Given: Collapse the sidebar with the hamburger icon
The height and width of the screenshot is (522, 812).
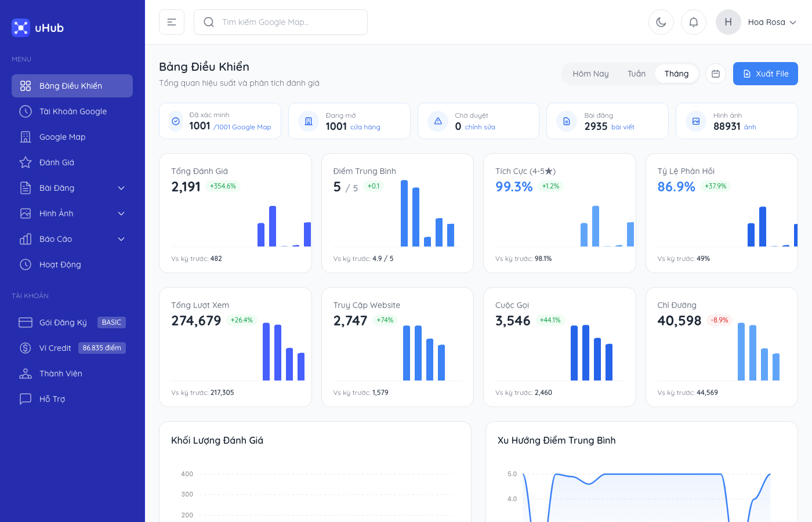Looking at the screenshot, I should coord(172,21).
